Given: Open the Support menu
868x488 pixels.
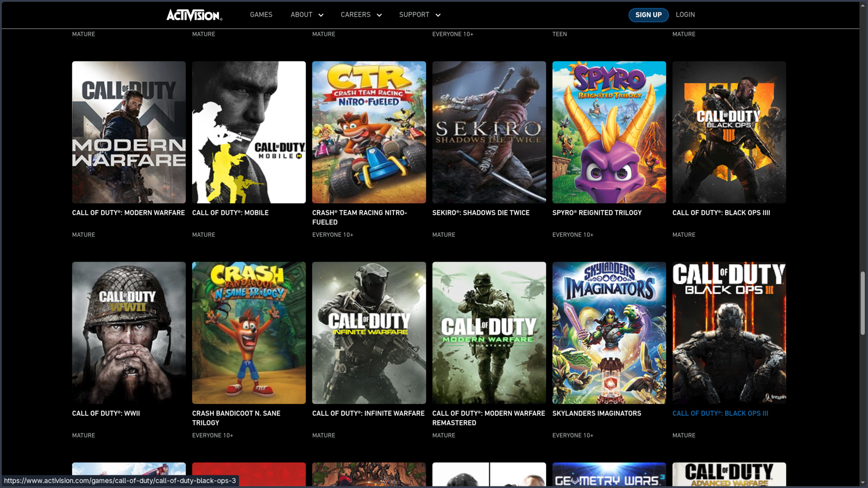Looking at the screenshot, I should [414, 15].
